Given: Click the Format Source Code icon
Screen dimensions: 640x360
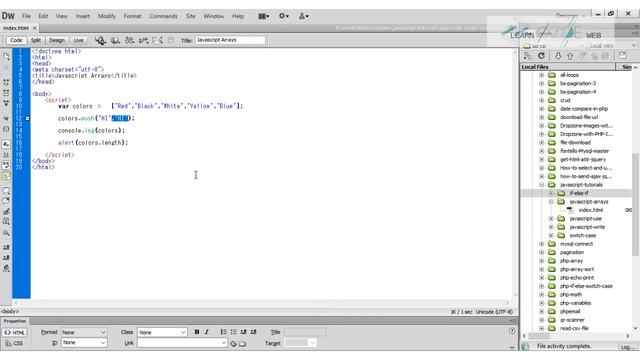Looking at the screenshot, I should [6, 268].
